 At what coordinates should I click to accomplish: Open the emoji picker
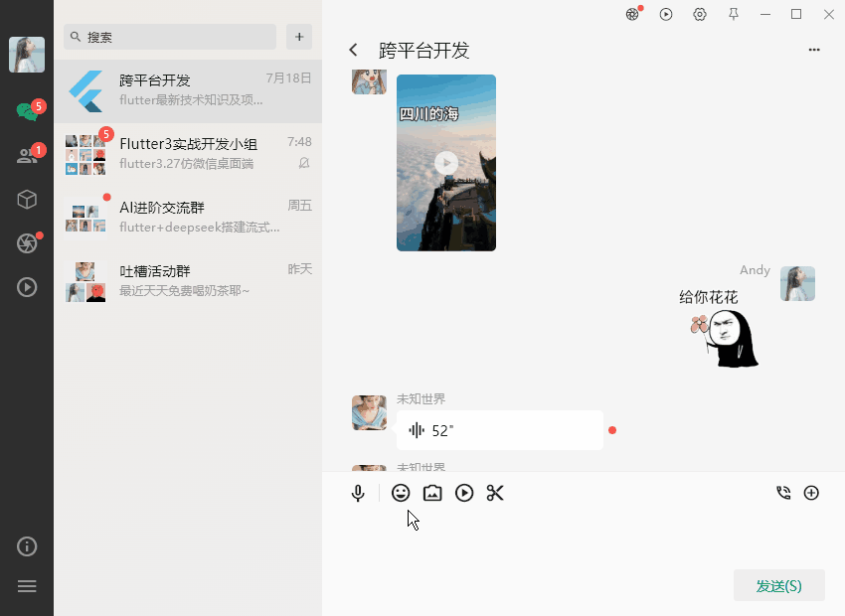[400, 492]
